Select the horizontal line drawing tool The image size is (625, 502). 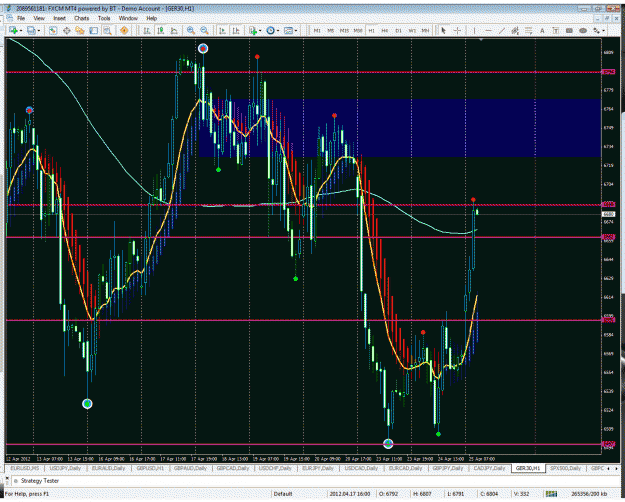pyautogui.click(x=488, y=30)
